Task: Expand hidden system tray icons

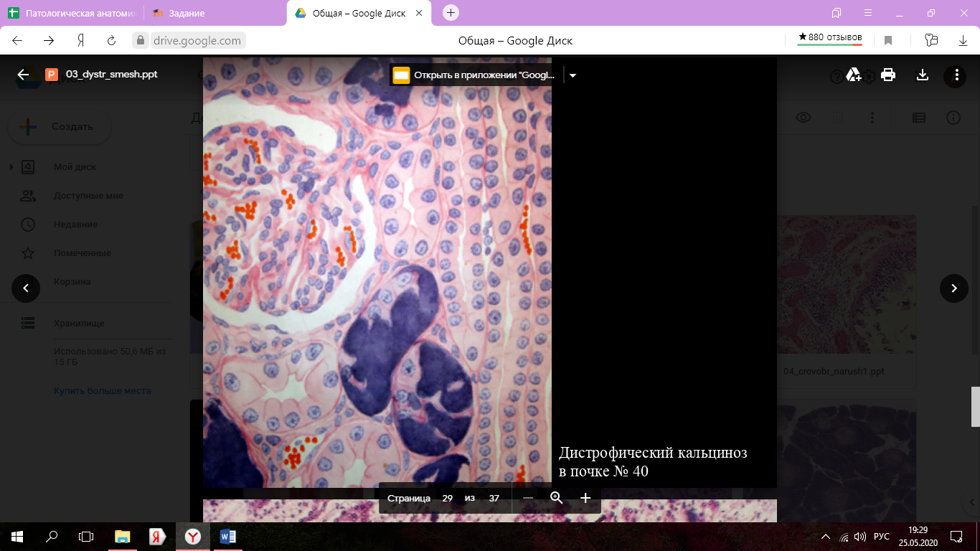Action: coord(826,537)
